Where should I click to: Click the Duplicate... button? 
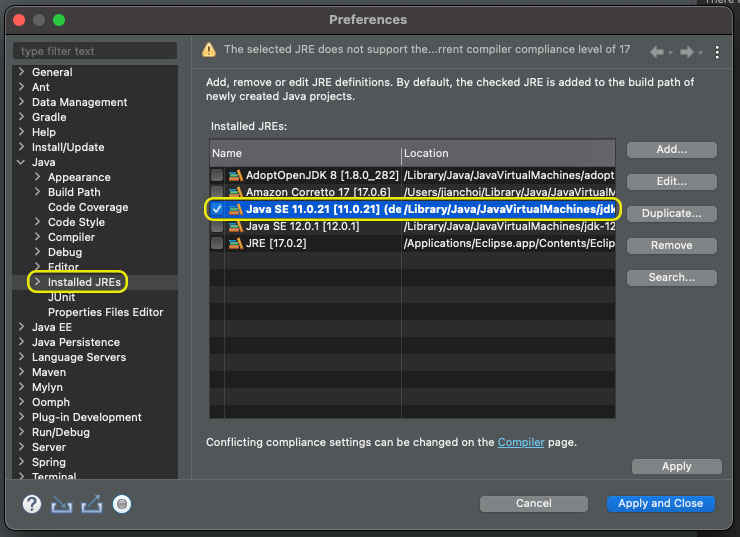672,214
